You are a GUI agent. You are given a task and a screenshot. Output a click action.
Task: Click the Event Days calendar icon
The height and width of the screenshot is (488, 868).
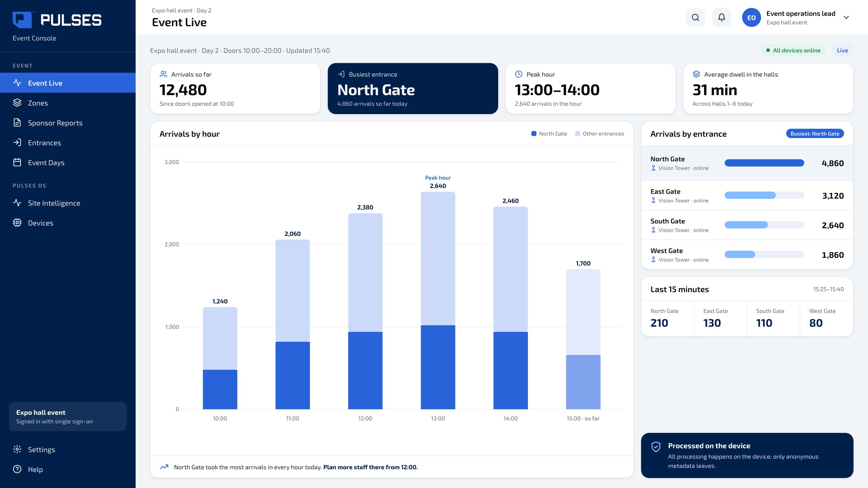(x=17, y=162)
